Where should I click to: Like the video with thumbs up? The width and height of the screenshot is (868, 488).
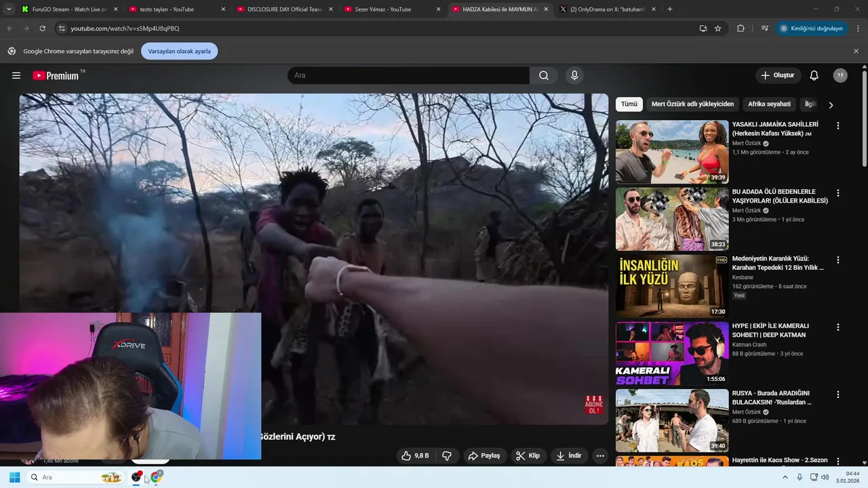pyautogui.click(x=415, y=455)
